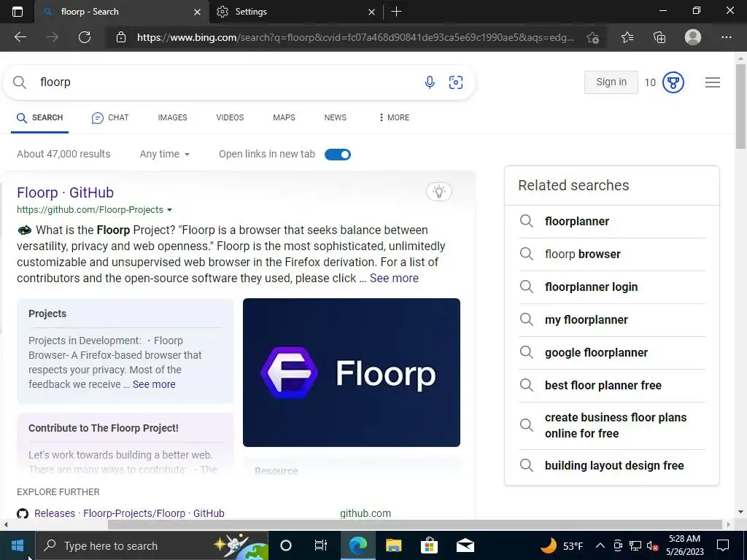The width and height of the screenshot is (747, 560).
Task: Open Windows Start menu
Action: pos(18,545)
